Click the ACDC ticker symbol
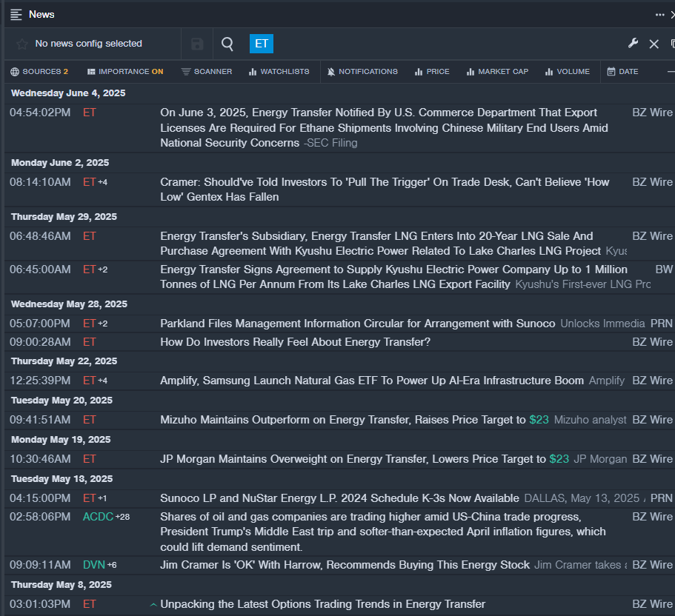The width and height of the screenshot is (675, 616). click(x=98, y=517)
